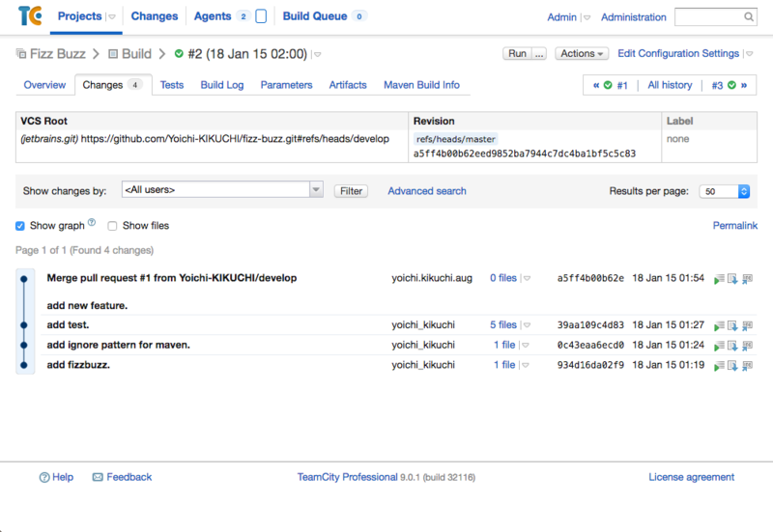The image size is (773, 532).
Task: Open the Parameters tab
Action: 286,85
